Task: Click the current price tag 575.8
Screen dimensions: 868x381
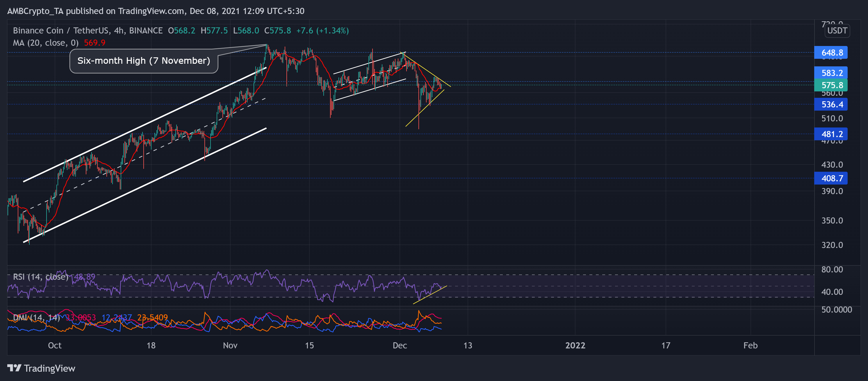Action: [830, 85]
